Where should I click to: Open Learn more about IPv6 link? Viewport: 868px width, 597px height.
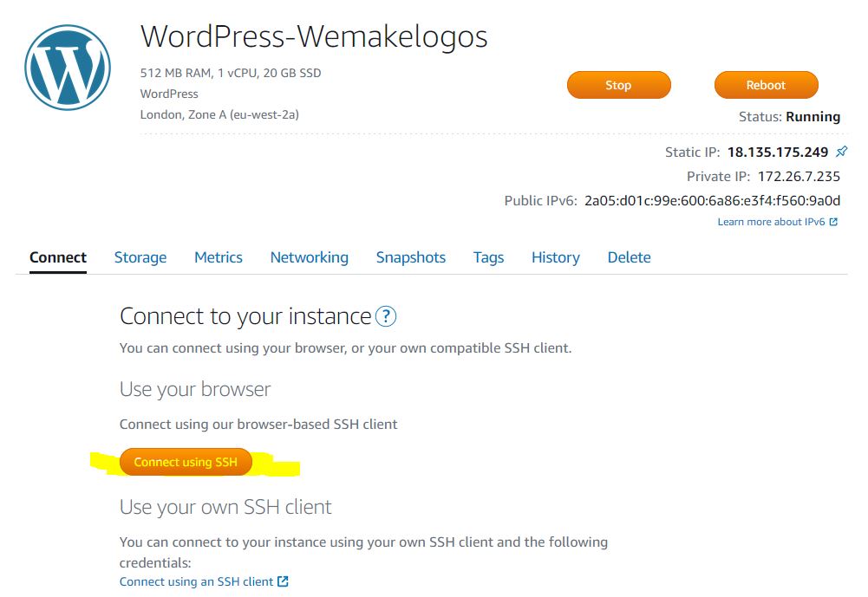coord(771,222)
